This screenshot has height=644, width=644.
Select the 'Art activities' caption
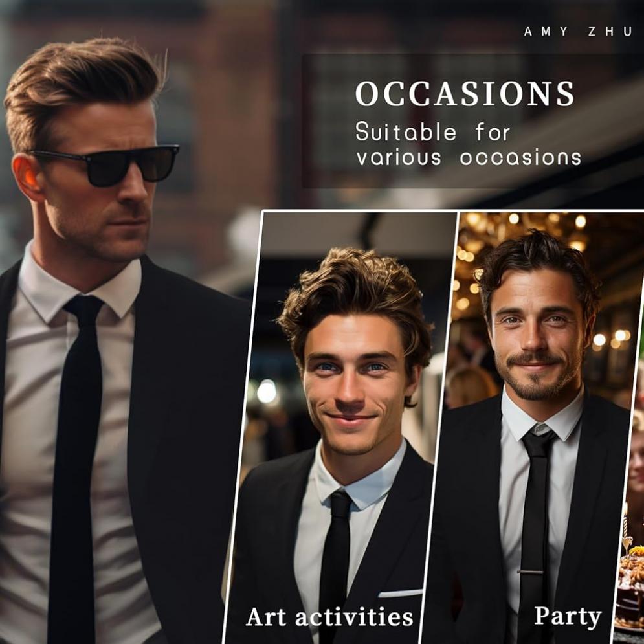pos(329,617)
